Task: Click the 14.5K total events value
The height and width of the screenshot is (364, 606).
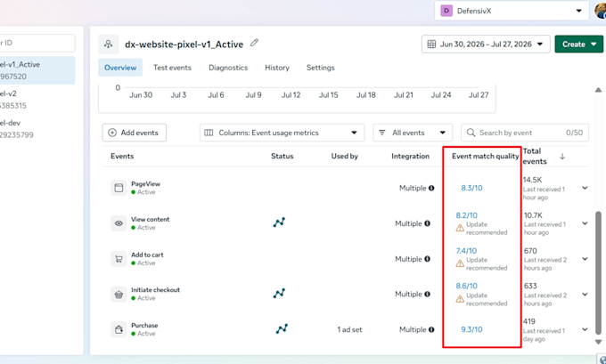Action: coord(533,180)
